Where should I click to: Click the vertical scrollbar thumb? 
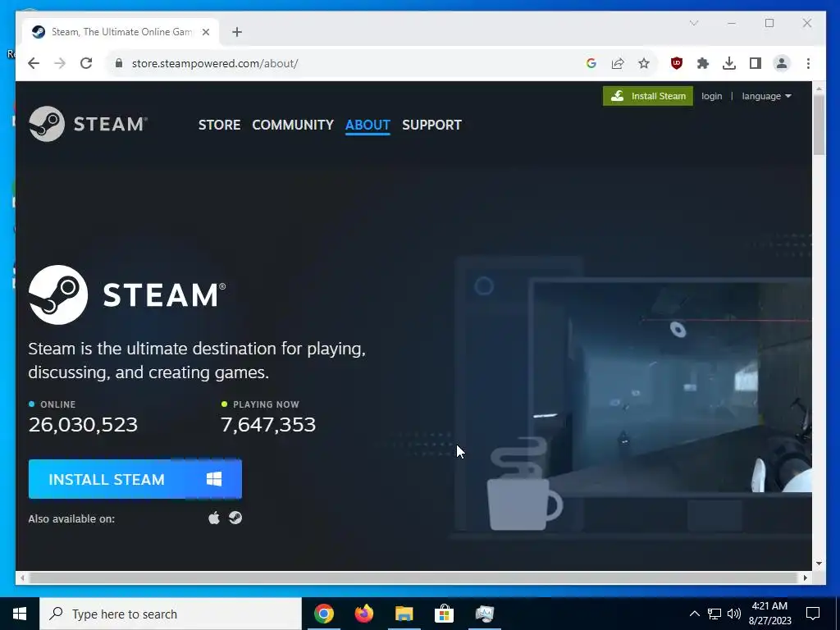pos(819,125)
